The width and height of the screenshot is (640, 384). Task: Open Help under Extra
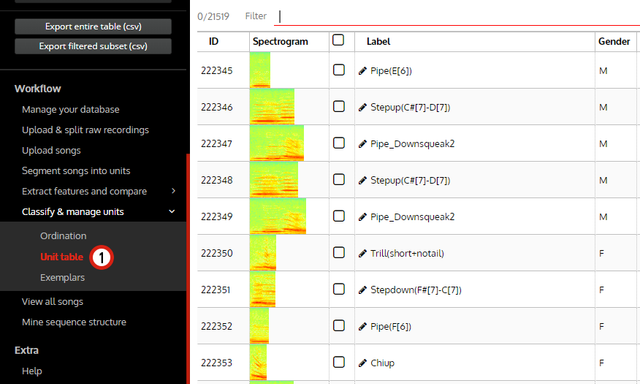[32, 371]
